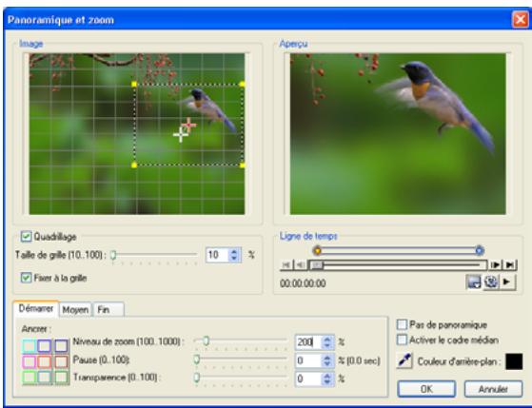Select the top-left anchor box
The width and height of the screenshot is (532, 408).
[30, 346]
